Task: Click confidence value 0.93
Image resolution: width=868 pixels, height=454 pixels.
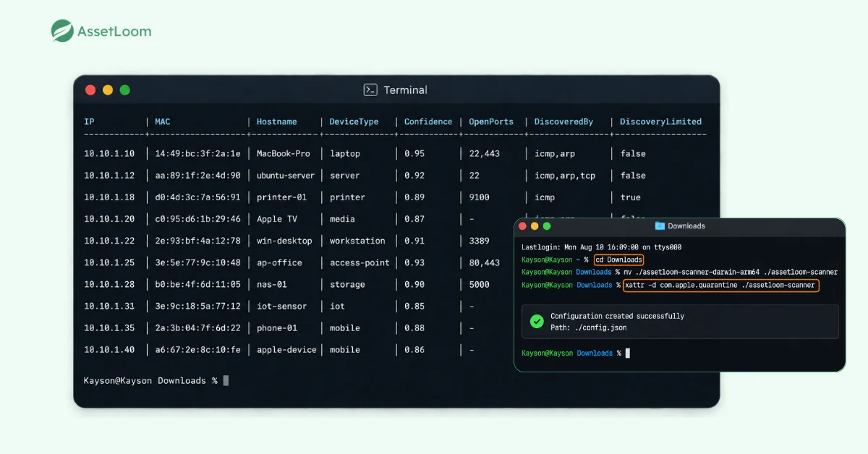Action: pyautogui.click(x=415, y=262)
